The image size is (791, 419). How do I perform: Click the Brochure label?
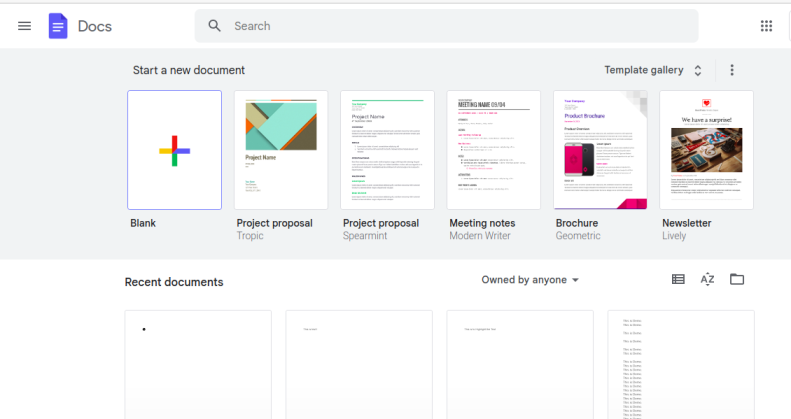[x=577, y=223]
